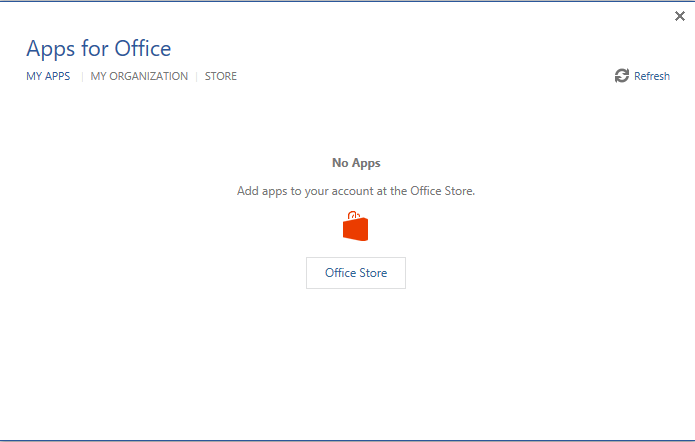Click the orange Office Store bag icon
This screenshot has width=695, height=442.
click(x=355, y=227)
